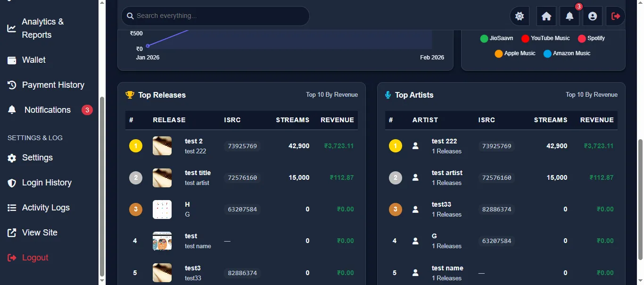Click the Top Artists microphone icon
644x285 pixels.
tap(388, 95)
